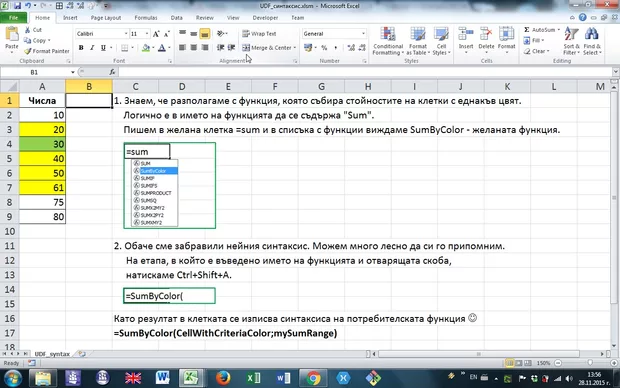Open Conditional Formatting menu

(388, 41)
